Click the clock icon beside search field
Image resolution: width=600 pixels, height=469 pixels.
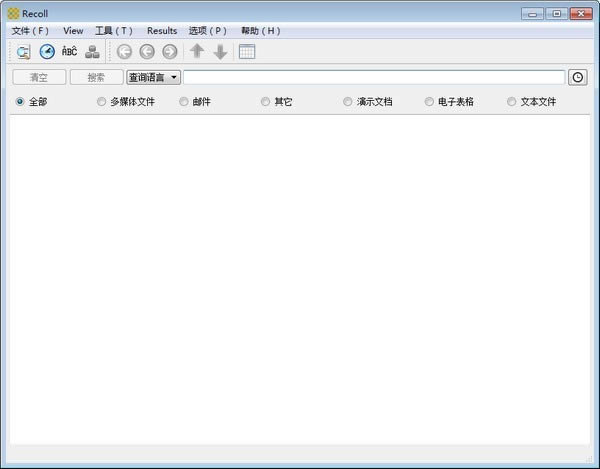[577, 77]
